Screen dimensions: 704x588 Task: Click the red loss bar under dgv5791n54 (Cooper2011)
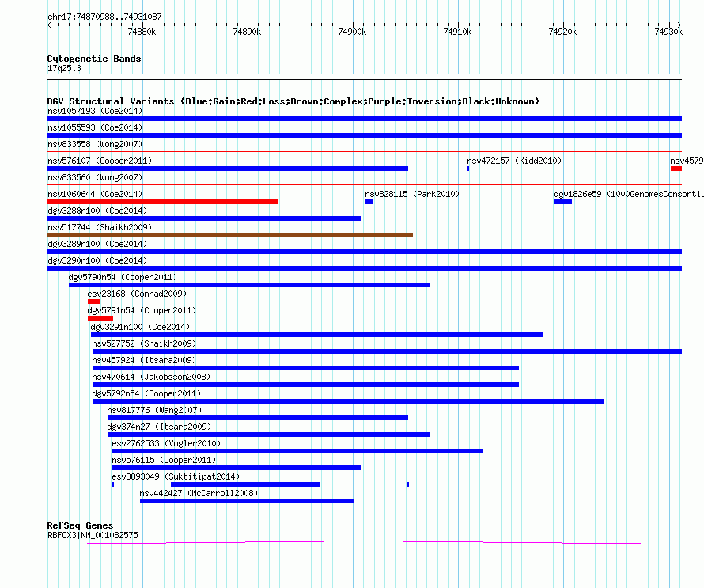(100, 318)
